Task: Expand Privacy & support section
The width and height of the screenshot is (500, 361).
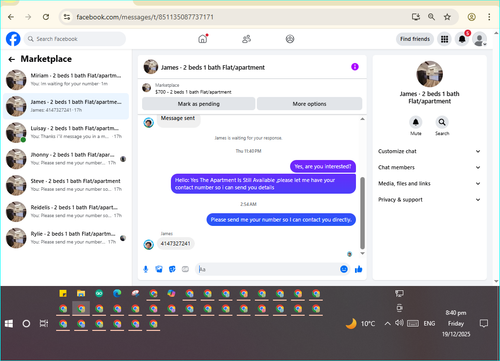Action: click(429, 200)
